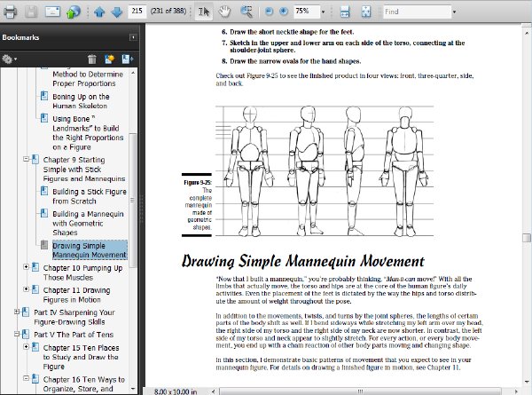
Task: Collapse the Part V bookmark node
Action: [x=16, y=334]
